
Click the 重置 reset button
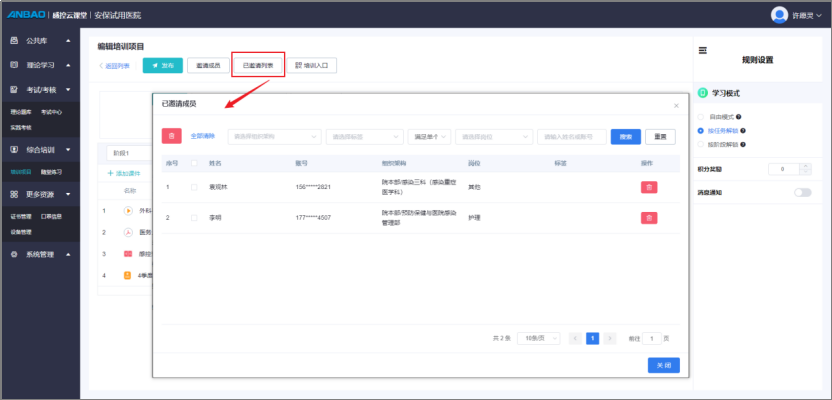[x=660, y=137]
